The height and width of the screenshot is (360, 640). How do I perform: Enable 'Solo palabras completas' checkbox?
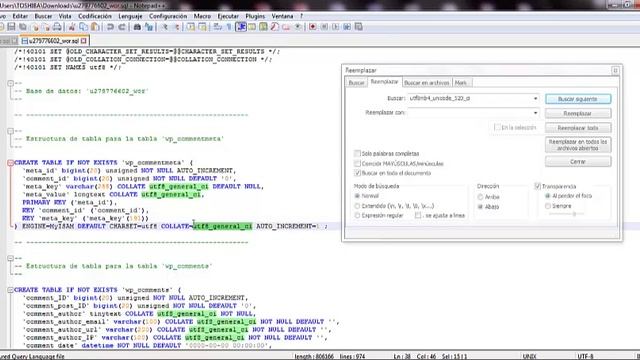(x=357, y=153)
